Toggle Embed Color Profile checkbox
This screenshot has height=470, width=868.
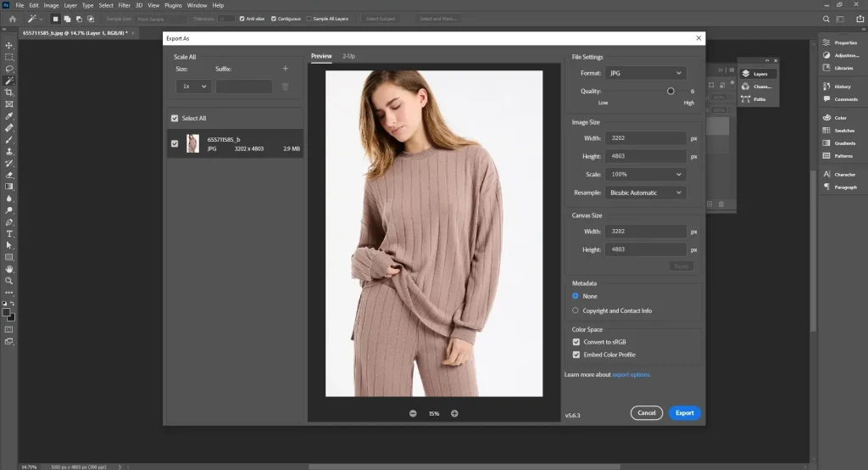coord(576,355)
